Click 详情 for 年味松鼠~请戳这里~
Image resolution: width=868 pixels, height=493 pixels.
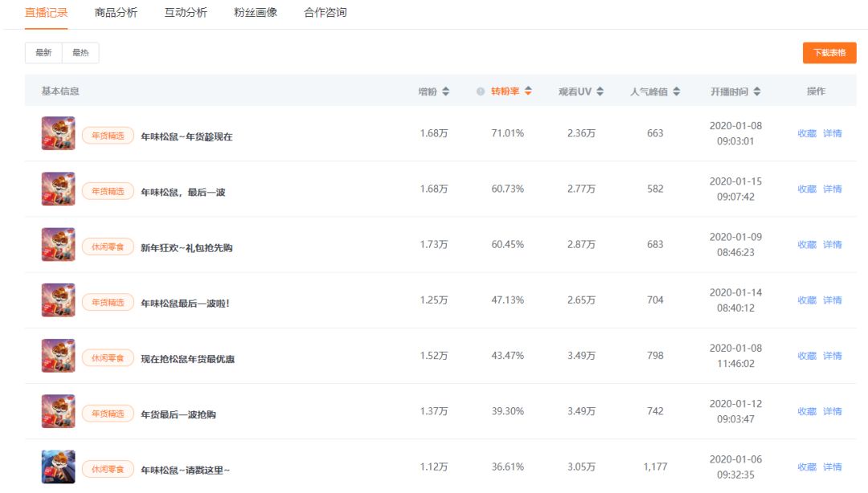(x=832, y=467)
